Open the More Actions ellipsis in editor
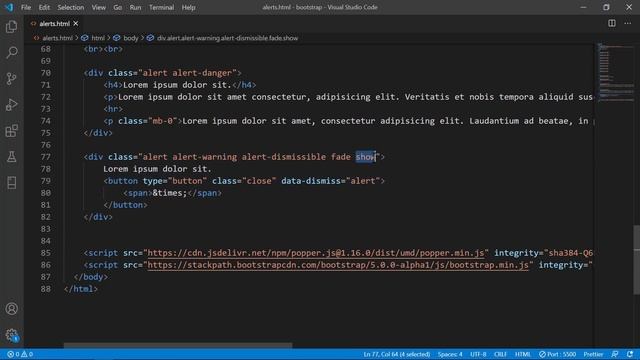 [x=627, y=23]
